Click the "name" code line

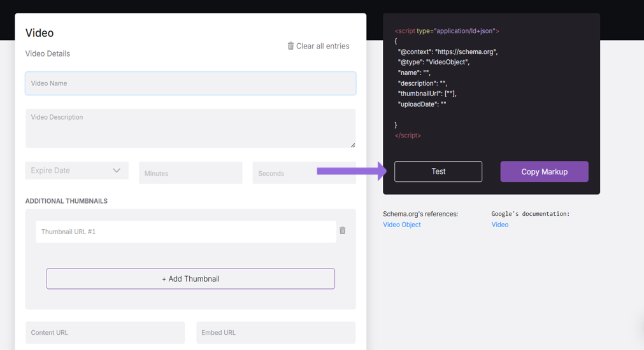[x=413, y=73]
